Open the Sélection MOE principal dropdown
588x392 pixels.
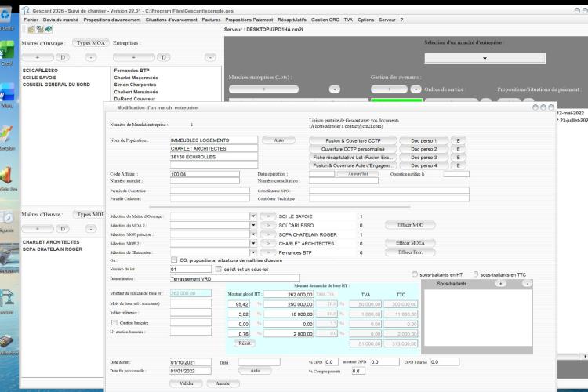pyautogui.click(x=253, y=234)
